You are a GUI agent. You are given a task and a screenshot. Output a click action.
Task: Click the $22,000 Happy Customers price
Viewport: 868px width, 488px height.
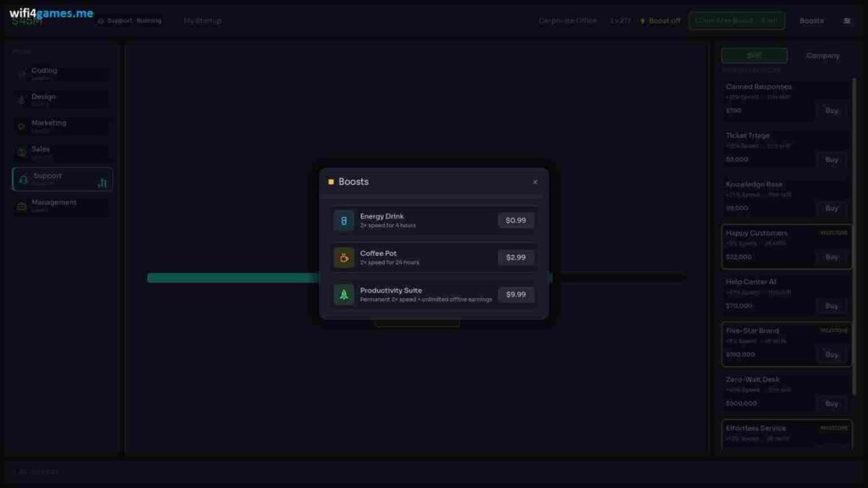[739, 257]
